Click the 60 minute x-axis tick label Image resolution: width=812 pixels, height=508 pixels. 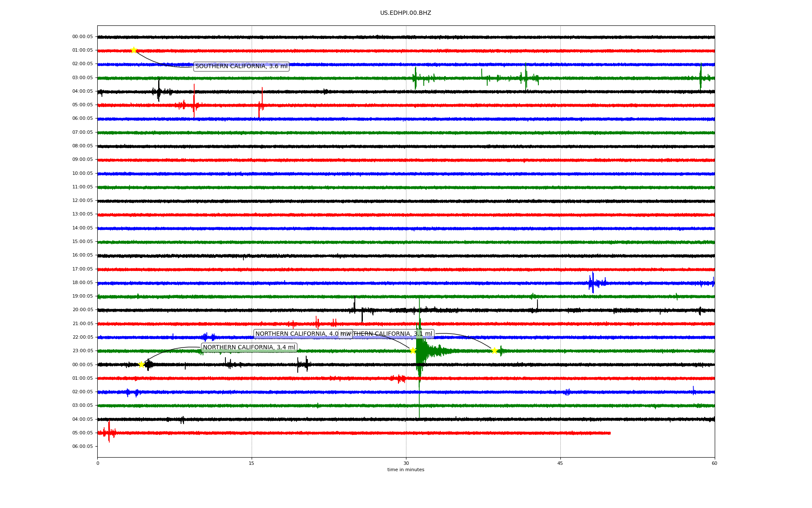714,463
